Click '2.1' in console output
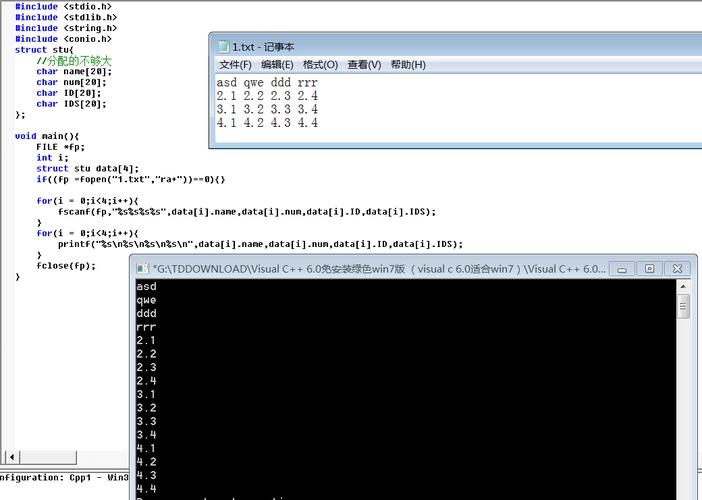Viewport: 702px width, 500px height. click(146, 341)
